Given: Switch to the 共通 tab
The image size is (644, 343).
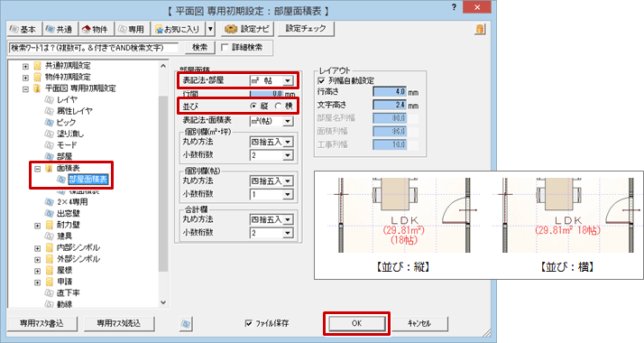Looking at the screenshot, I should [x=60, y=29].
